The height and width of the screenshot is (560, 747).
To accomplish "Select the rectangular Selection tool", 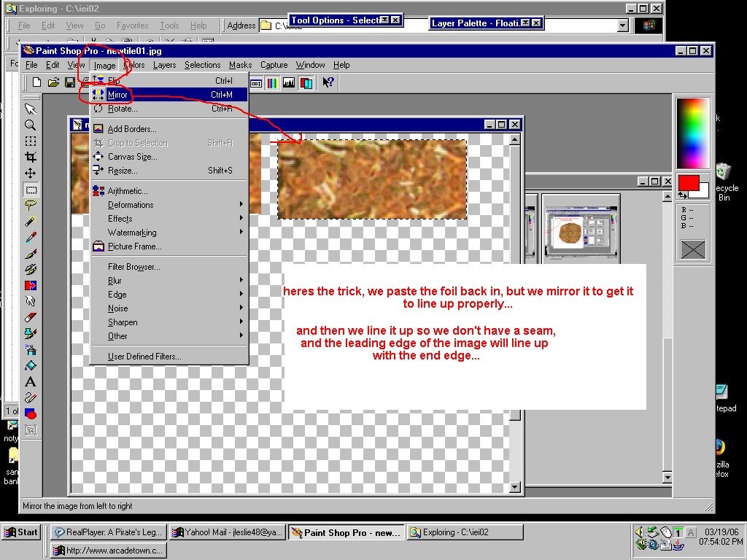I will click(x=31, y=190).
